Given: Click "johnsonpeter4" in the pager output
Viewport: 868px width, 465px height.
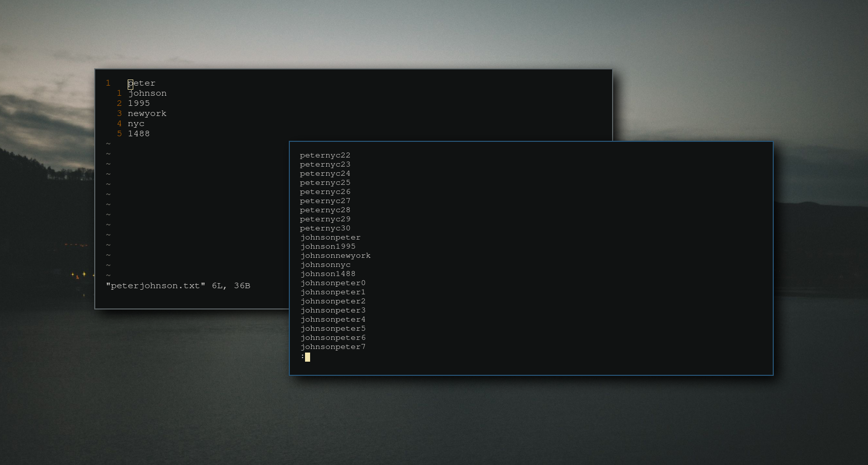Looking at the screenshot, I should click(333, 320).
